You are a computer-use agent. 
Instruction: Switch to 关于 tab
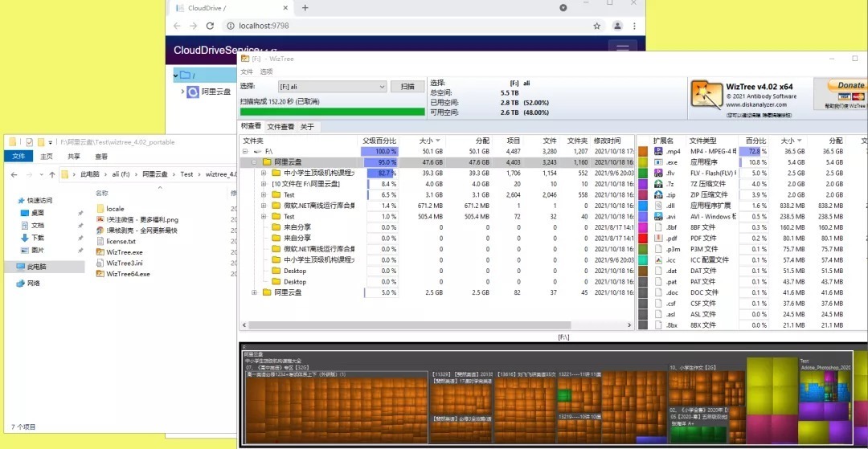307,127
